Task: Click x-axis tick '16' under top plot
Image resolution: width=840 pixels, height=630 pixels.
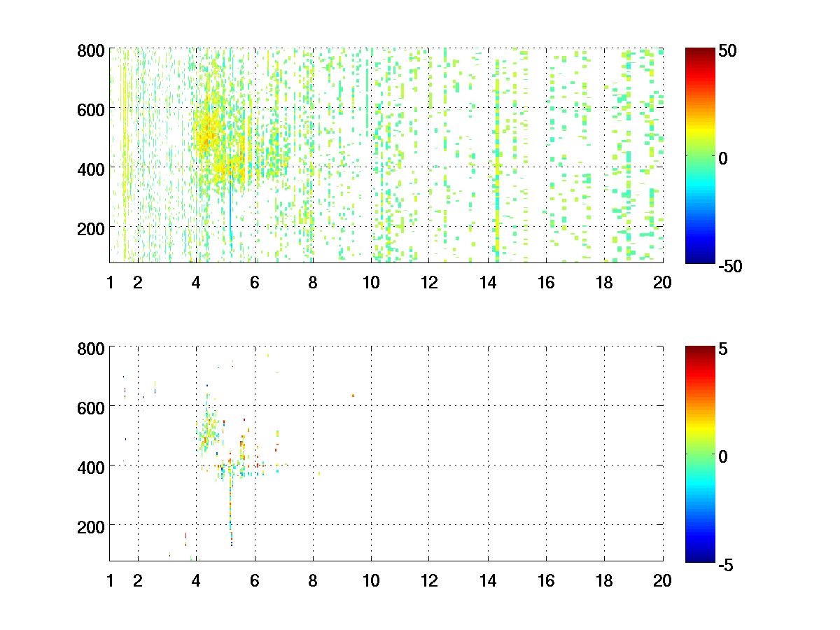Action: [x=546, y=283]
